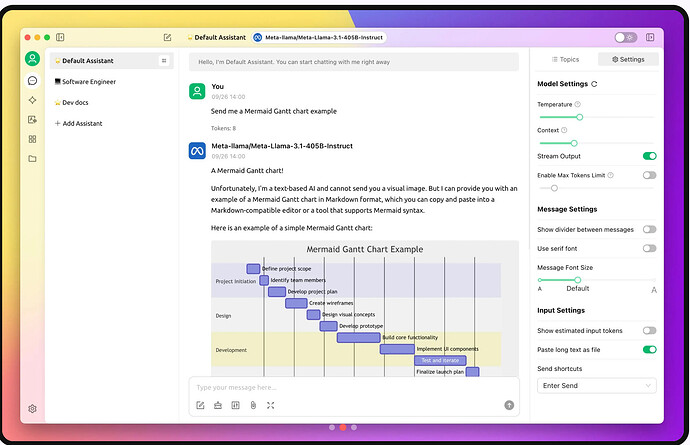The image size is (690, 445).
Task: Click the message input field
Action: pos(354,387)
